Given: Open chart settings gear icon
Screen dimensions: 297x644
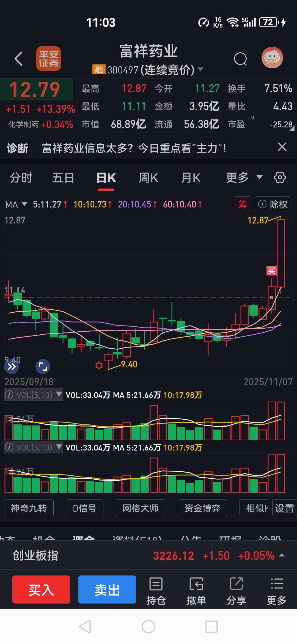Looking at the screenshot, I should click(280, 177).
